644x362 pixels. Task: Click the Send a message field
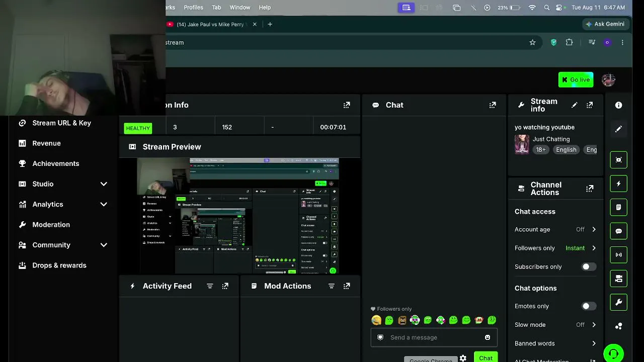coord(434,337)
